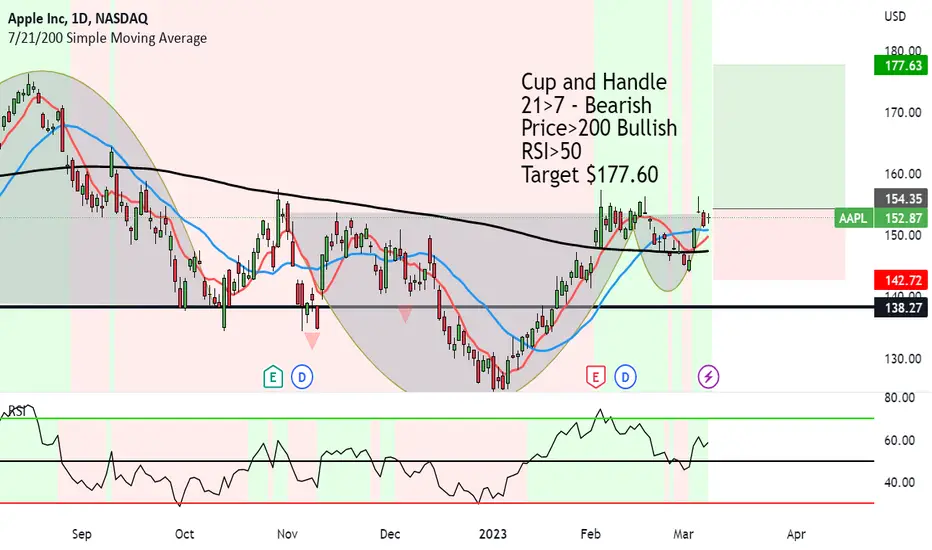The width and height of the screenshot is (932, 550).
Task: Click the Apple Inc, 1D, NASDAQ title
Action: pos(78,18)
